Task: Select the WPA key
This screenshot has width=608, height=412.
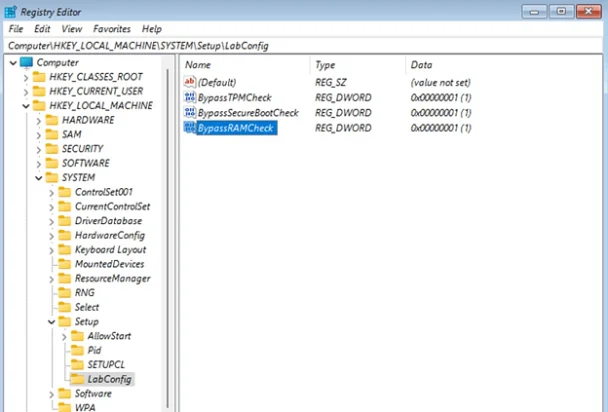Action: click(85, 407)
